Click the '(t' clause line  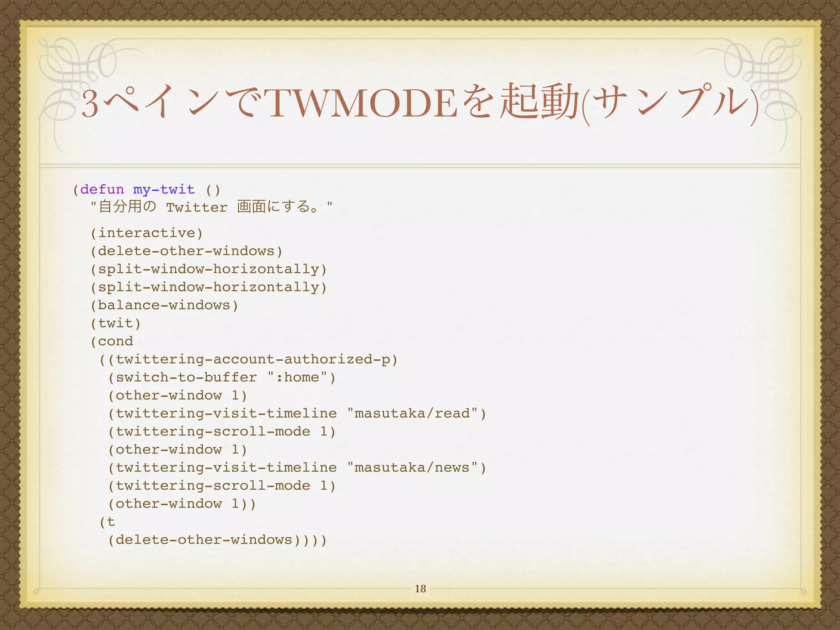tap(107, 522)
